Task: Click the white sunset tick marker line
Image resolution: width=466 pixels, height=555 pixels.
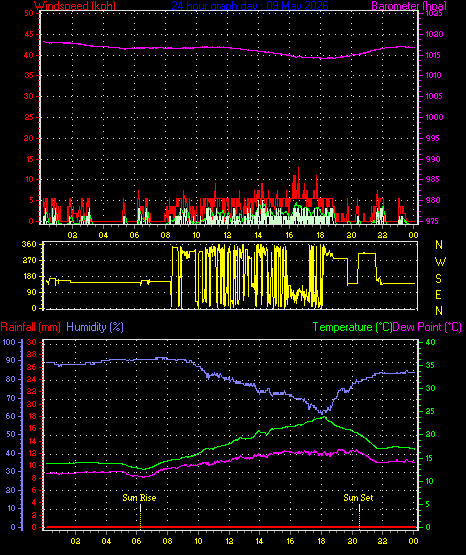Action: (x=359, y=508)
